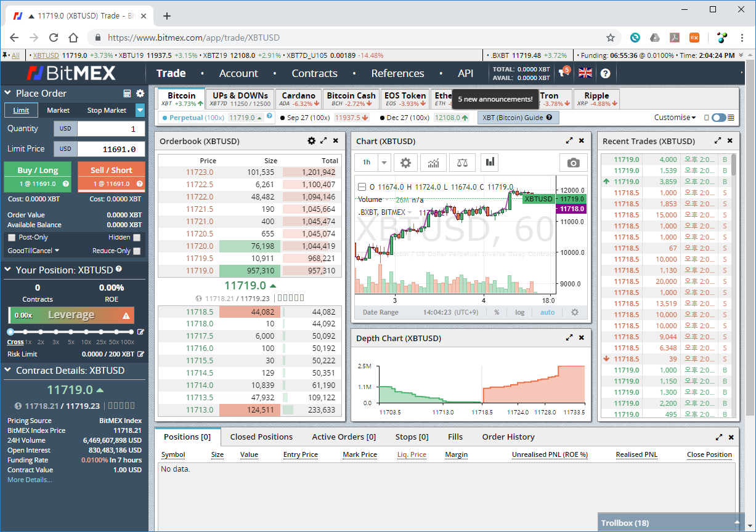Close the Chart (XBTUSD) panel
The height and width of the screenshot is (532, 756).
point(582,141)
